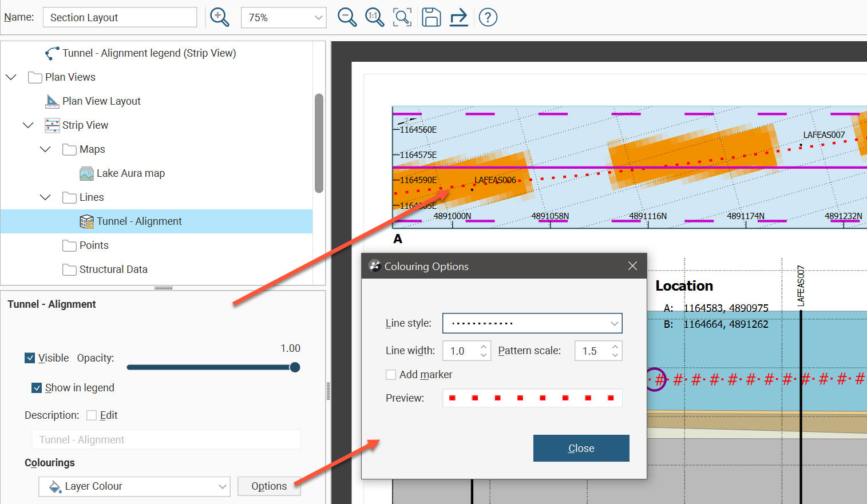This screenshot has height=504, width=867.
Task: Click the Opacity slider handle
Action: [295, 367]
